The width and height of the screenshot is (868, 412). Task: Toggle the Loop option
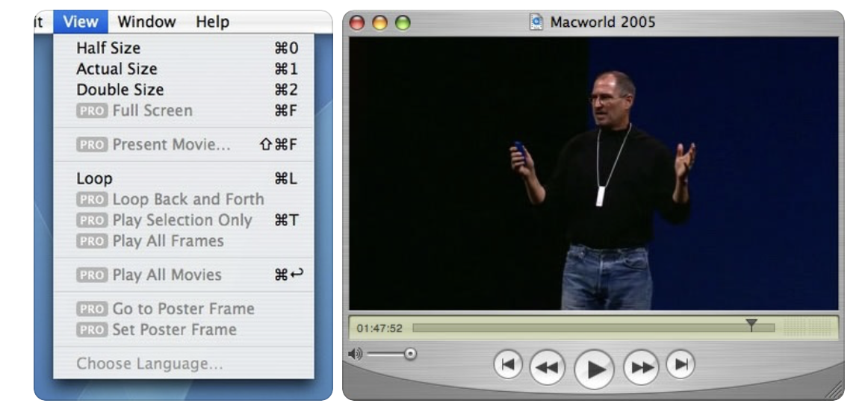(95, 179)
